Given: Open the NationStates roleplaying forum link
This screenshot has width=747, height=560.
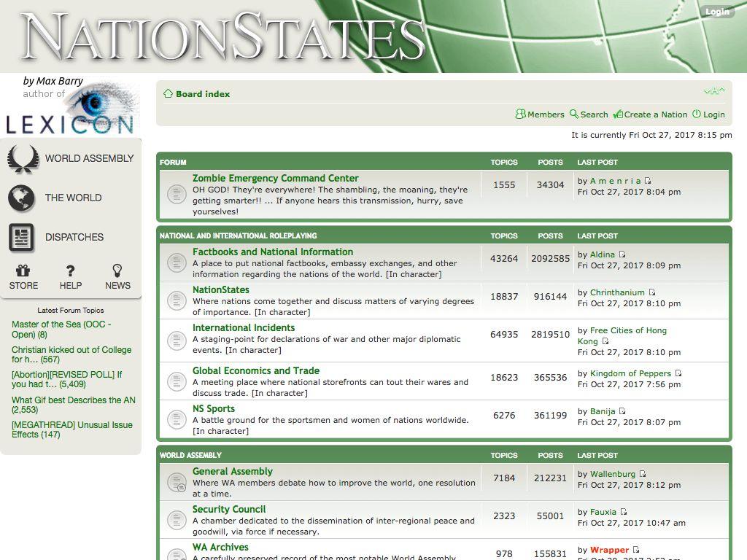Looking at the screenshot, I should pos(220,289).
